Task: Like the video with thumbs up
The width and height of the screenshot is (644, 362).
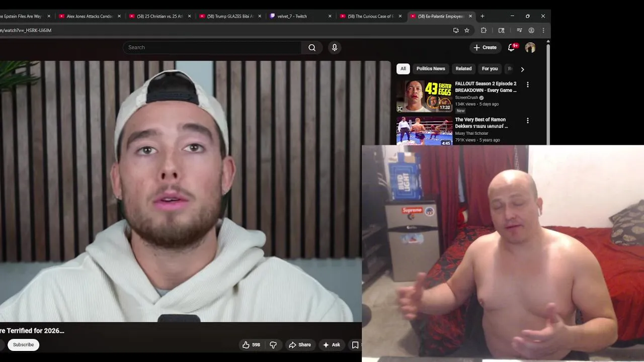Action: click(251, 344)
